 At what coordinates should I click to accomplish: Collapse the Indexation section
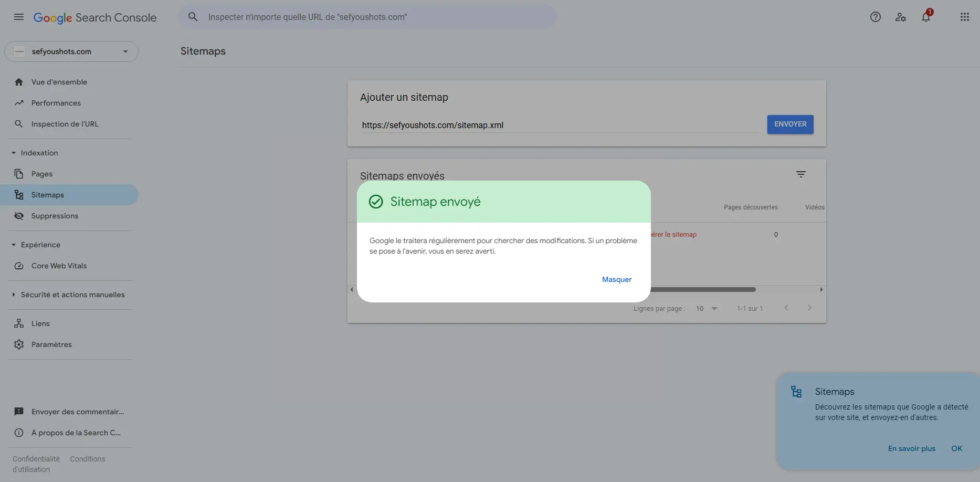[14, 153]
